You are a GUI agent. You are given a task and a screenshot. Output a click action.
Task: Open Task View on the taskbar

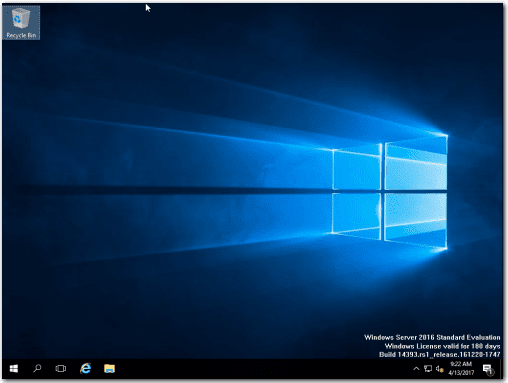(x=61, y=368)
